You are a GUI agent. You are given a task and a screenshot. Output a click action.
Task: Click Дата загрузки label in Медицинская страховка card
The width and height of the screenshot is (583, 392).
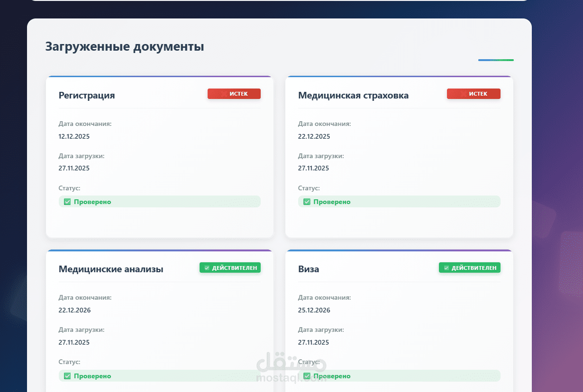[321, 156]
